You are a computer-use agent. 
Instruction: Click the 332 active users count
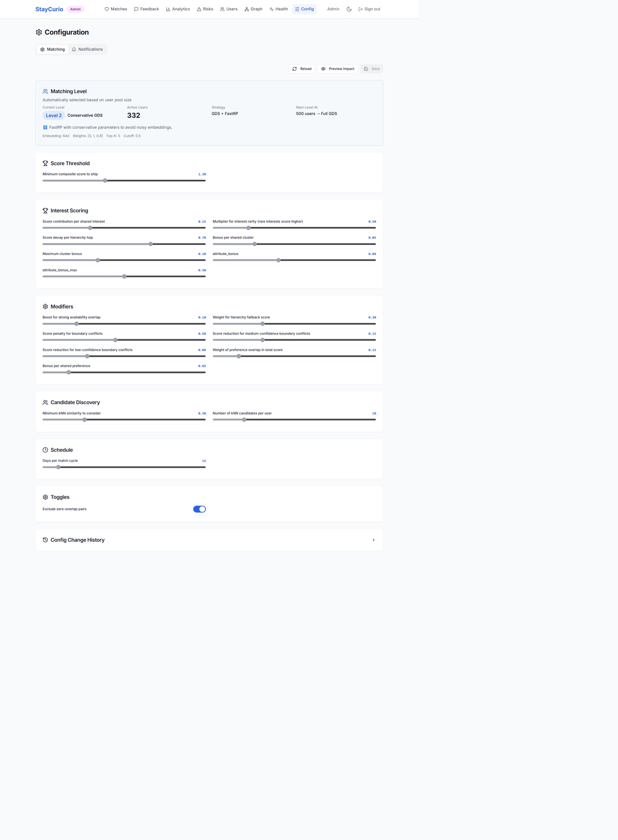click(134, 116)
